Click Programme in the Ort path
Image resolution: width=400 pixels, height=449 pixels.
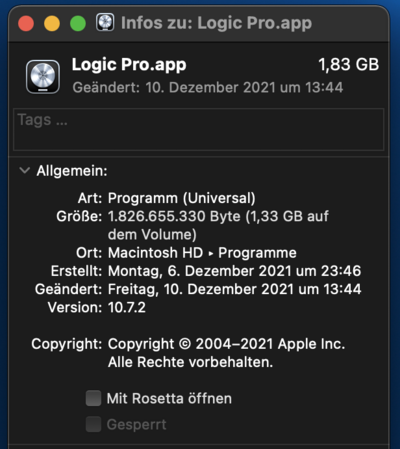tap(257, 253)
